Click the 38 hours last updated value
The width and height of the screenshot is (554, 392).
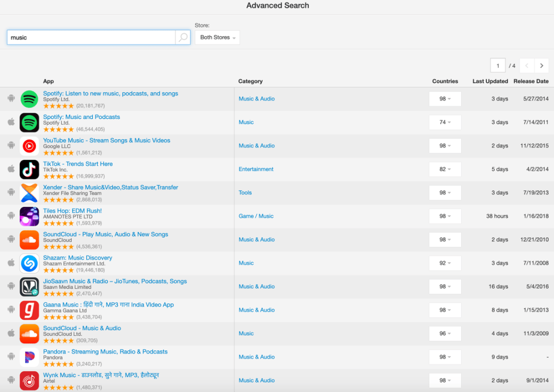497,216
